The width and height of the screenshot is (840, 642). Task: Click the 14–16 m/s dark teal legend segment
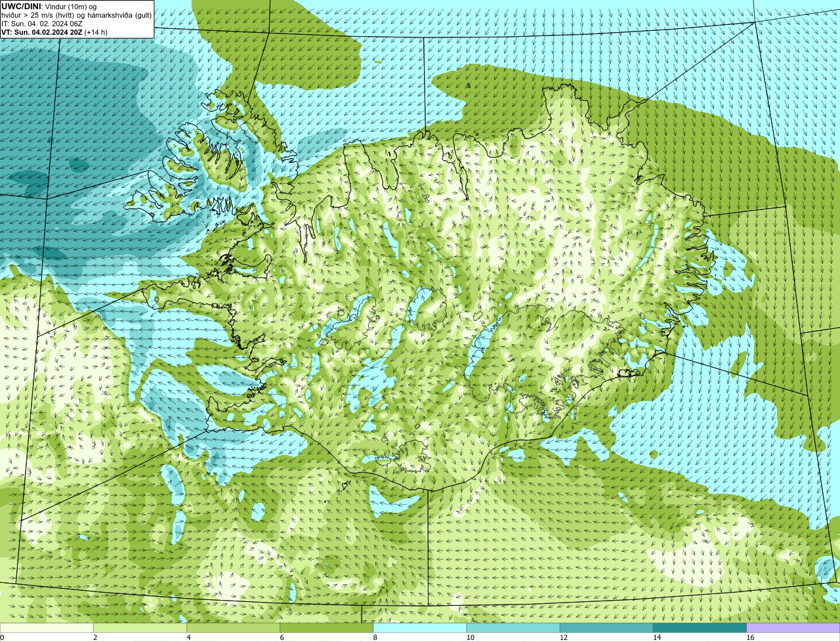point(700,628)
